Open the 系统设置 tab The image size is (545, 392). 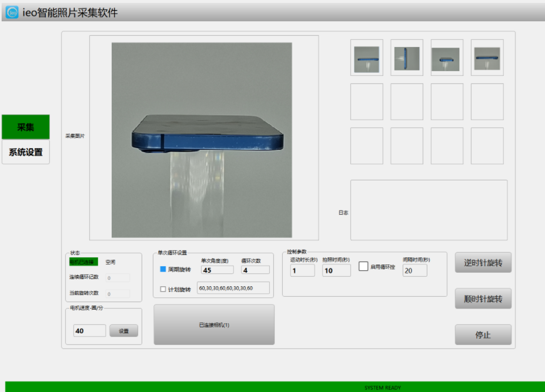pyautogui.click(x=25, y=152)
